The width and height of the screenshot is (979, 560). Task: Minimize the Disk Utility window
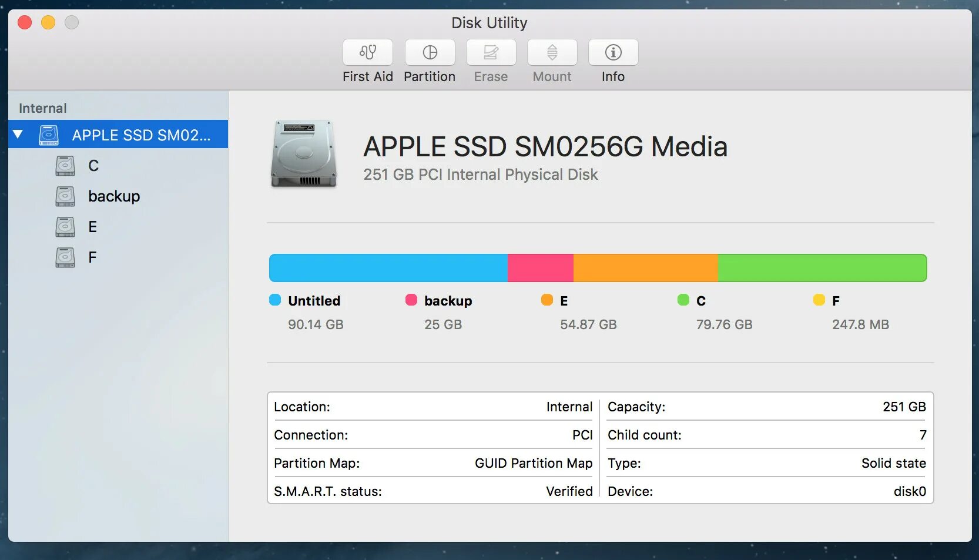(x=48, y=22)
